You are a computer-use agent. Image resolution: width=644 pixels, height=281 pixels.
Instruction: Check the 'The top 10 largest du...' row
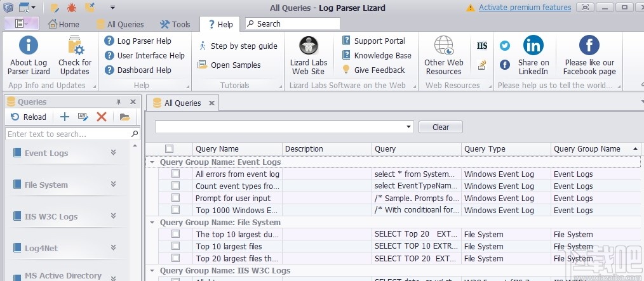(x=176, y=234)
